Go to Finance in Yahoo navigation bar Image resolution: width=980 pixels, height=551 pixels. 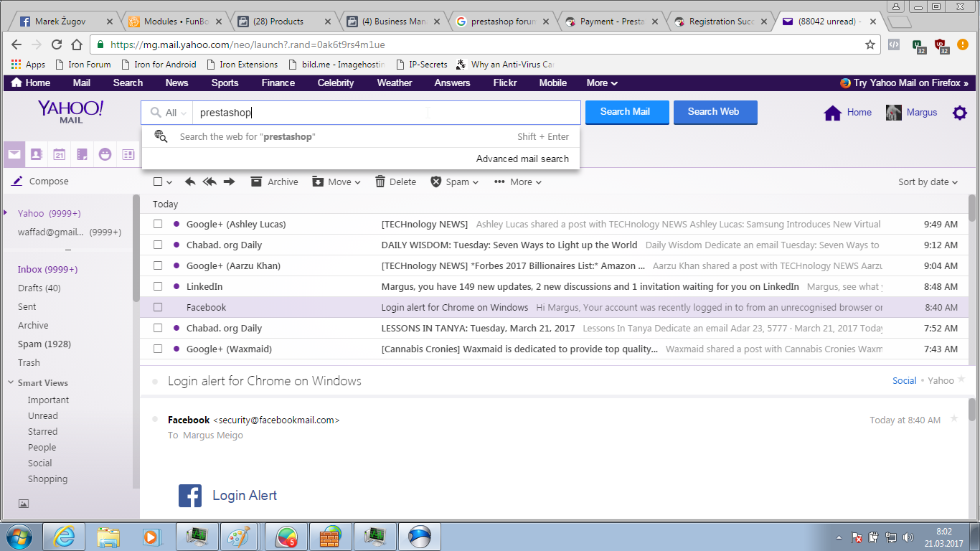278,83
